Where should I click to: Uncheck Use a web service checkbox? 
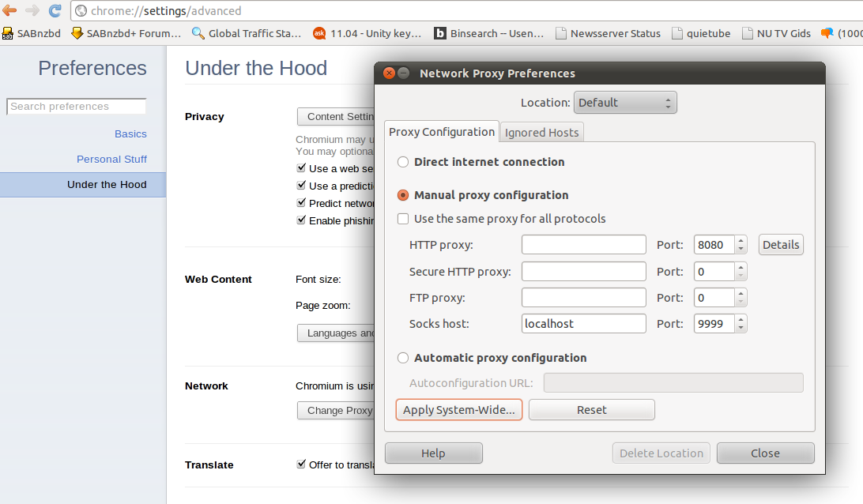click(x=301, y=167)
